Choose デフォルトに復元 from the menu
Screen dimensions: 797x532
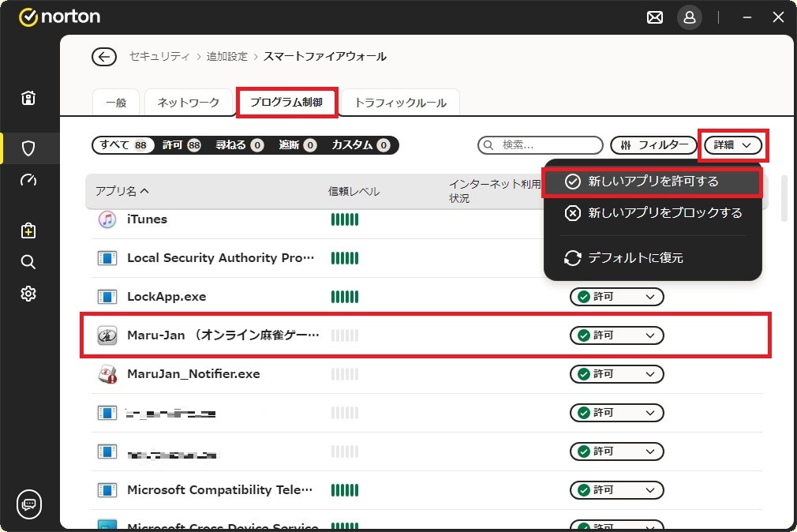pos(653,258)
